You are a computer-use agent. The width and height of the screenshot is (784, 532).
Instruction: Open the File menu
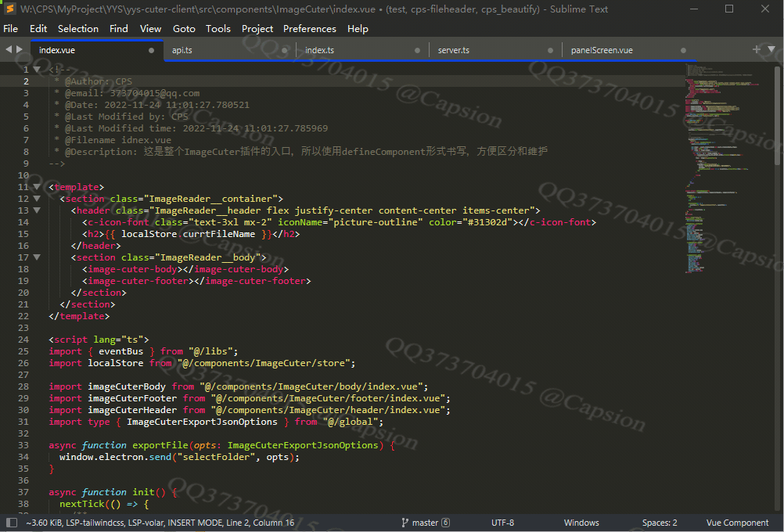point(10,29)
